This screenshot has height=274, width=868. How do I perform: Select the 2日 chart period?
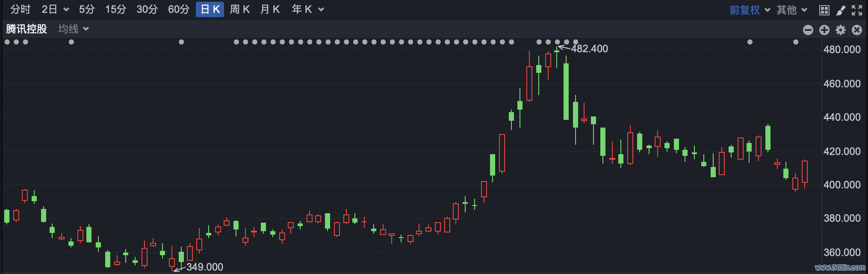pos(49,9)
